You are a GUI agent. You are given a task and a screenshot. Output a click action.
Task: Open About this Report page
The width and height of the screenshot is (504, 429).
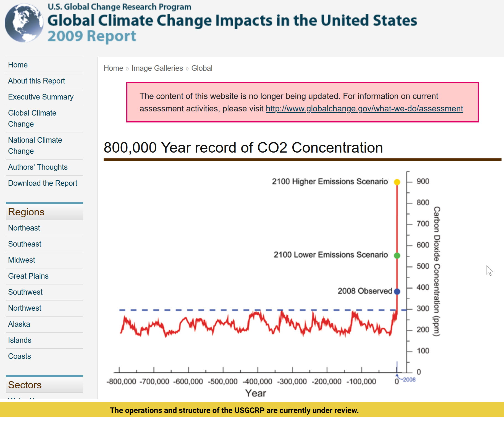click(x=36, y=81)
